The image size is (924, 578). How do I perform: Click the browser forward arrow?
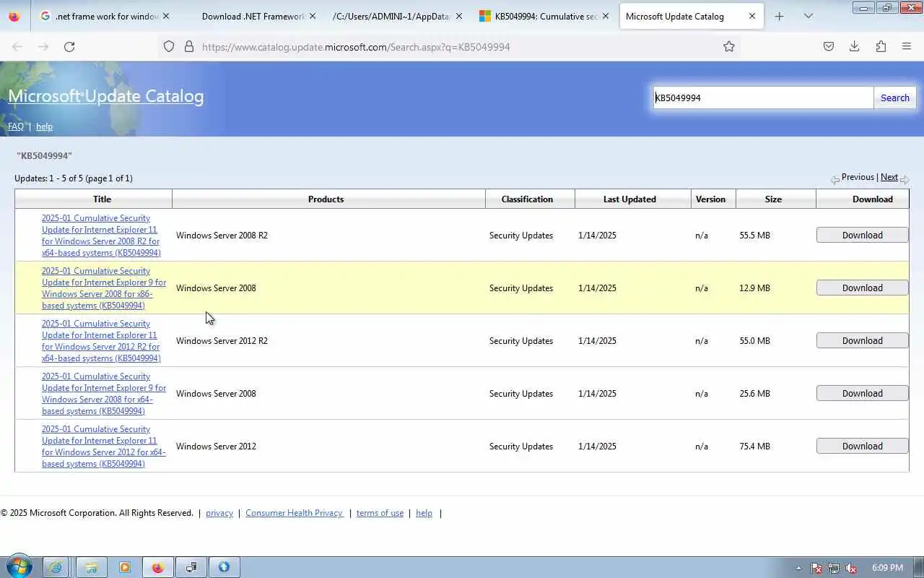43,46
